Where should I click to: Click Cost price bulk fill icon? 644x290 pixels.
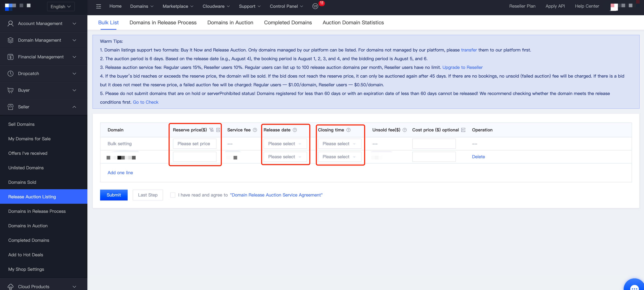pos(463,130)
